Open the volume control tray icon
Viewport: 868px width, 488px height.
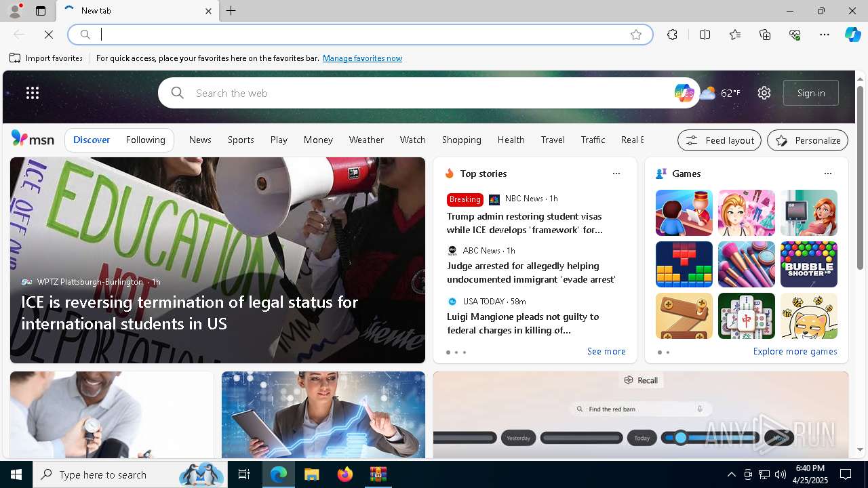[780, 474]
